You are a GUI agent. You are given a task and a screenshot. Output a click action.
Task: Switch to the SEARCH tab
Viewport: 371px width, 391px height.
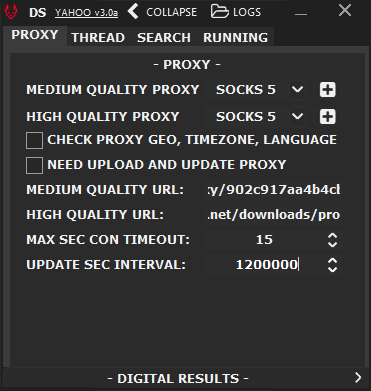click(x=164, y=38)
